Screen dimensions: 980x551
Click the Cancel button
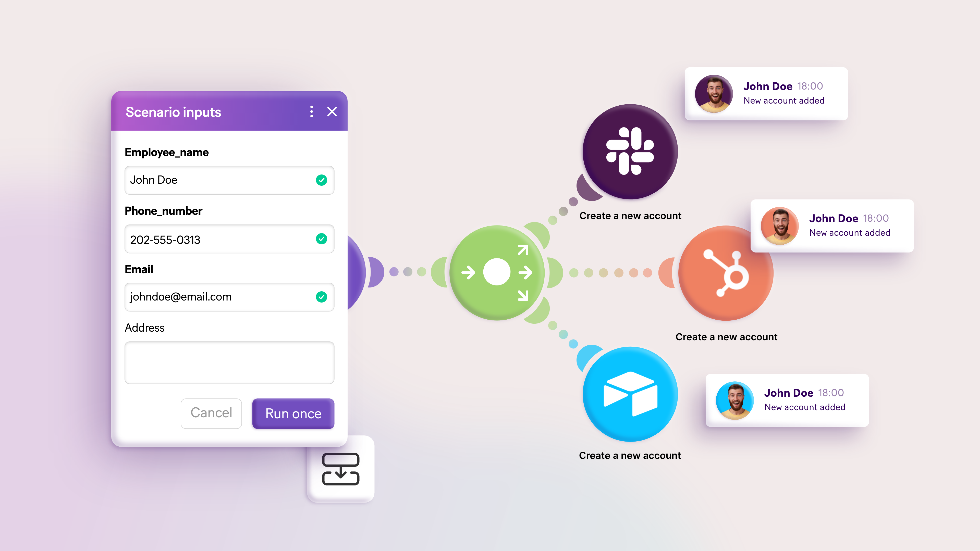[211, 413]
